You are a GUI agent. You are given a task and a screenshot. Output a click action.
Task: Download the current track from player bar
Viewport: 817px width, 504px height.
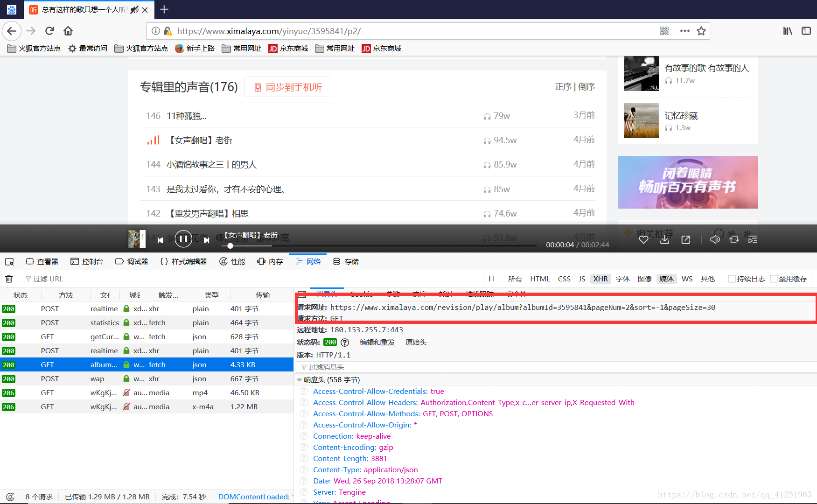(x=664, y=239)
